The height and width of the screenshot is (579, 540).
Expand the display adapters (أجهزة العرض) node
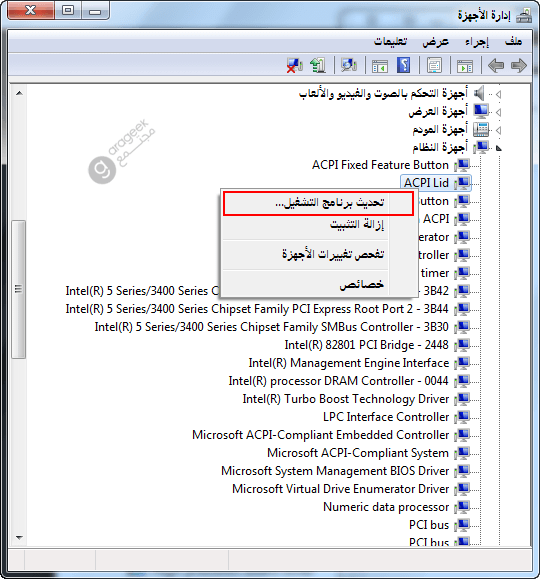click(499, 112)
